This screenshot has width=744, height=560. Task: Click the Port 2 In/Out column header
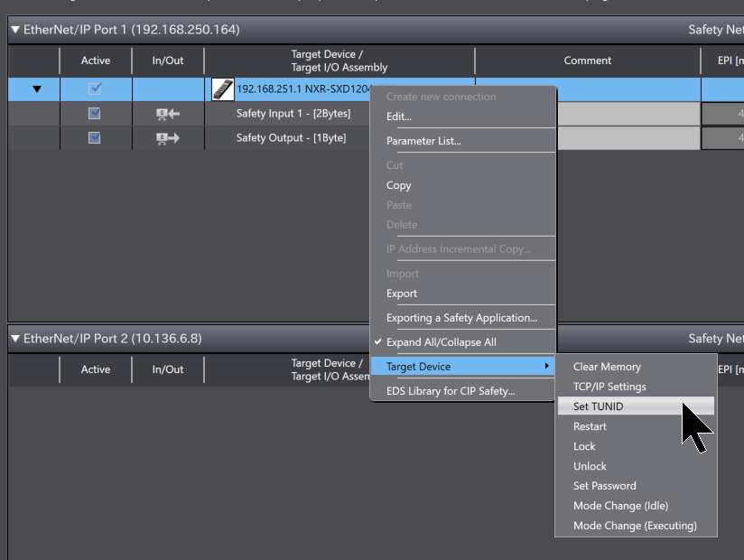168,369
